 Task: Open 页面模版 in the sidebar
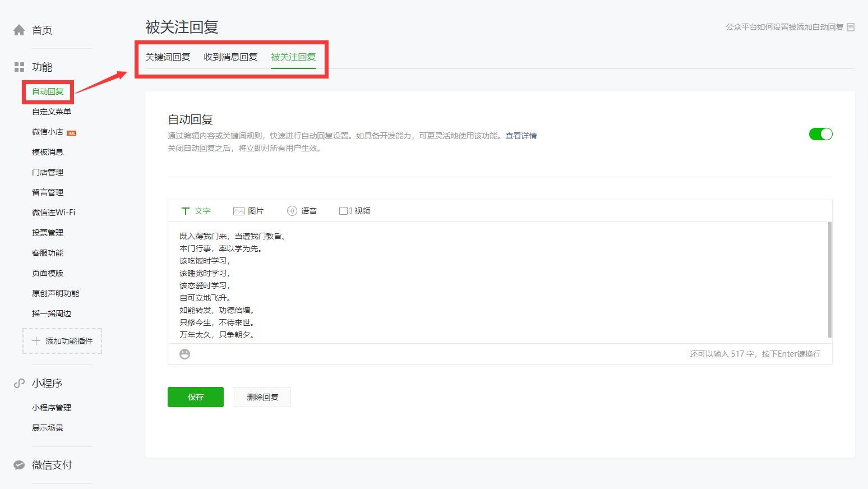[48, 273]
